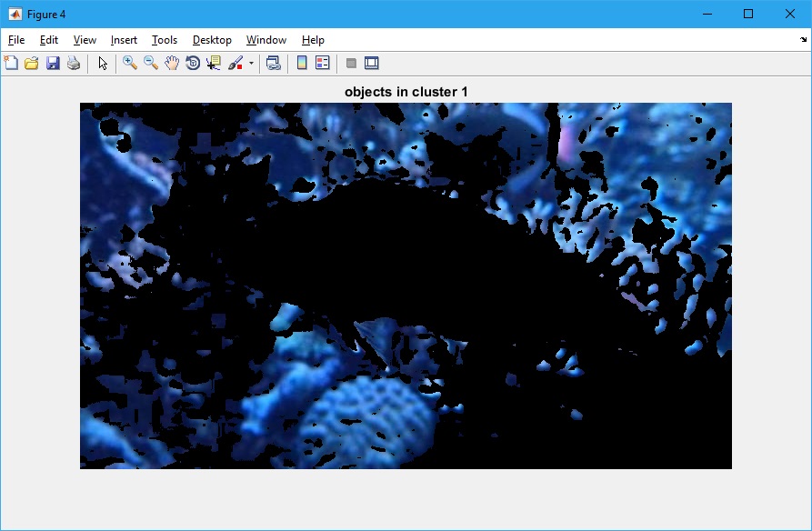This screenshot has height=531, width=812.
Task: Click the Link Plot icon
Action: click(273, 63)
